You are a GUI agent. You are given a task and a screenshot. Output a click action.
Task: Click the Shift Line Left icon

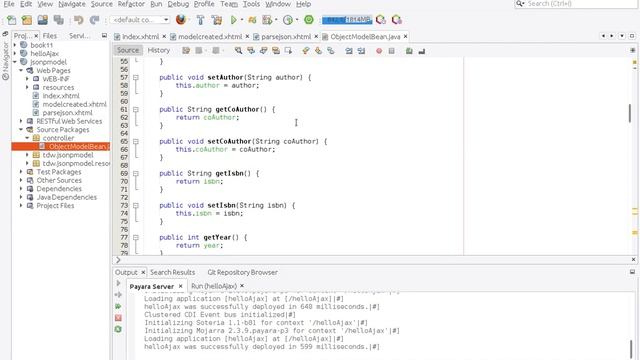pos(349,51)
